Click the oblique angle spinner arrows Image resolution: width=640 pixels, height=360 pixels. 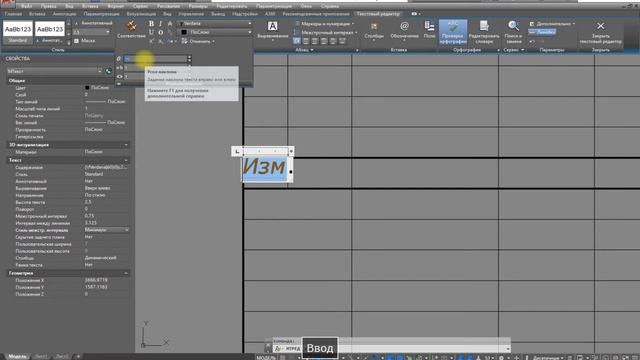coord(189,59)
